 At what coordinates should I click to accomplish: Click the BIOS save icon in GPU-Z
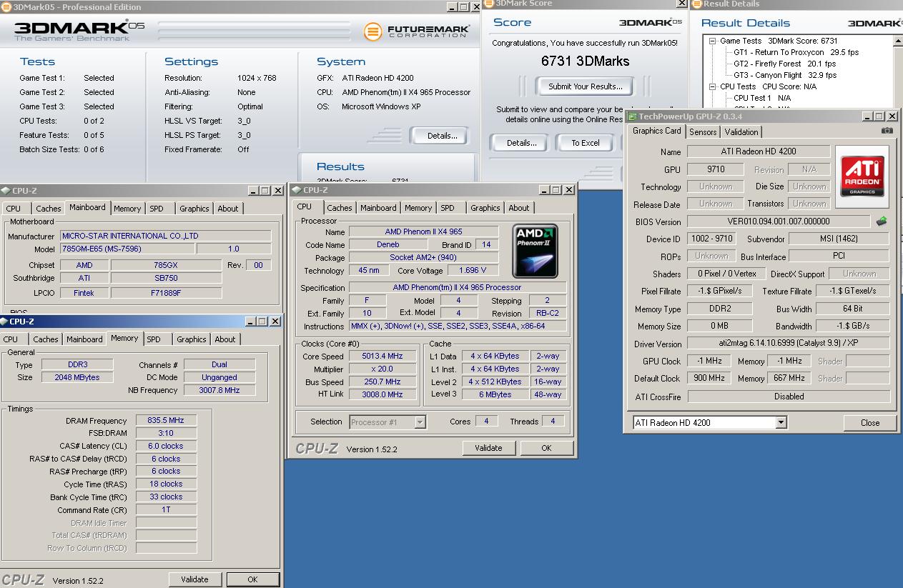point(882,221)
